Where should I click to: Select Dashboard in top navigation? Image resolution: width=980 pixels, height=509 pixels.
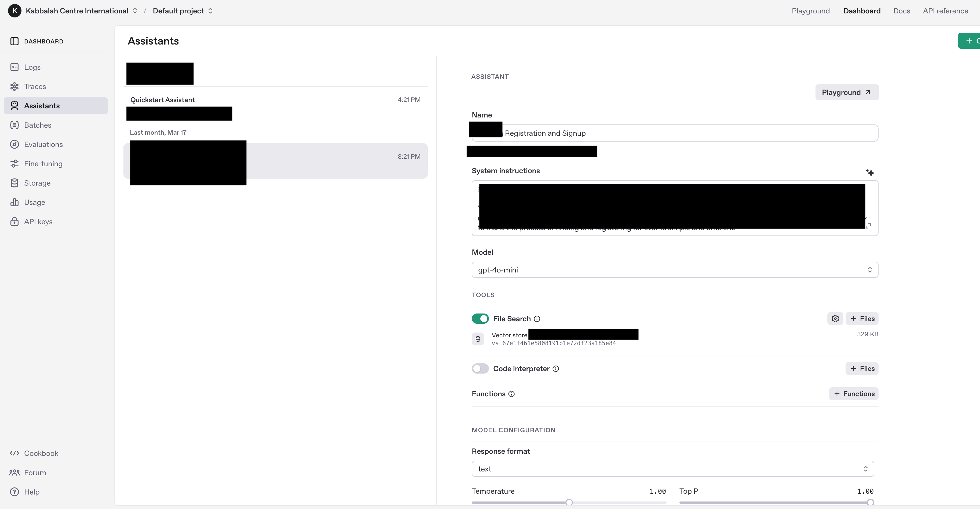862,11
